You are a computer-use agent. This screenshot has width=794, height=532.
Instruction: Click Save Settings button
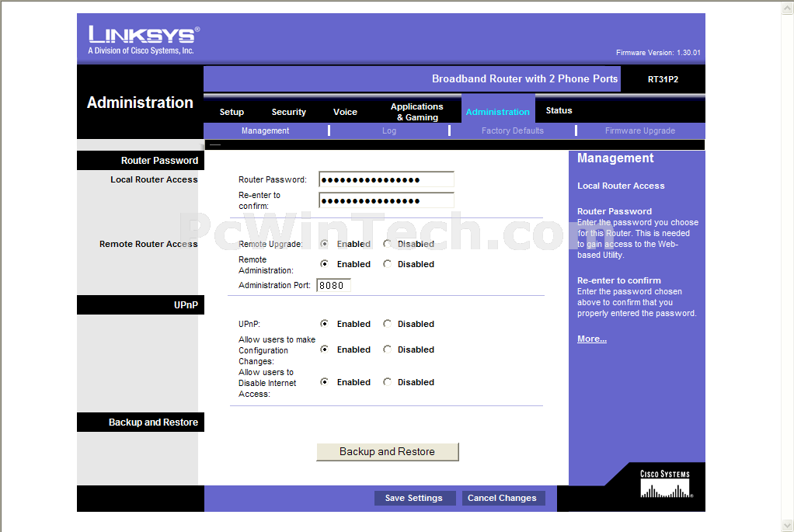pyautogui.click(x=414, y=498)
